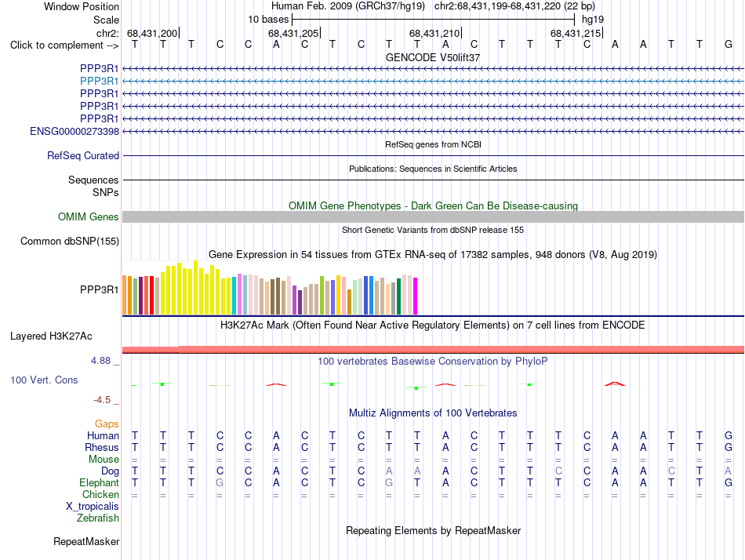The width and height of the screenshot is (745, 560).
Task: Click the GENCODE V50lift37 track title
Action: 433,57
